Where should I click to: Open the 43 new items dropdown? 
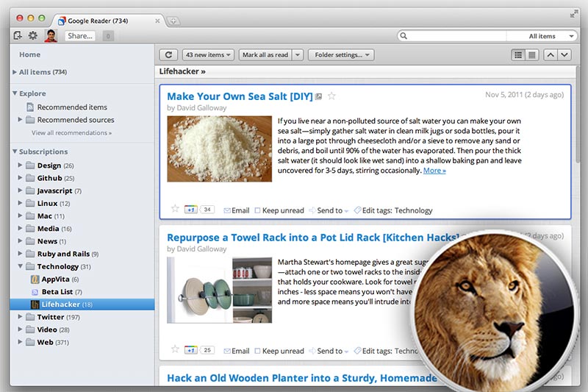(208, 54)
